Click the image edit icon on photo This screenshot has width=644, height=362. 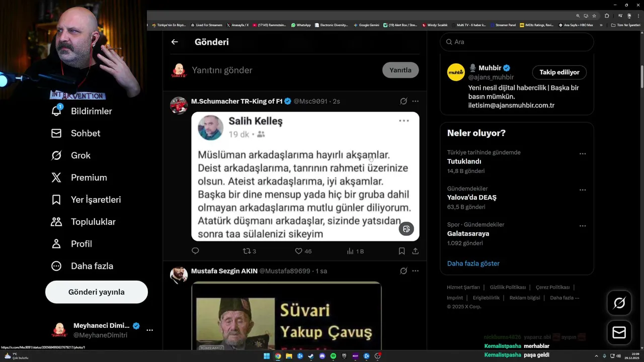pyautogui.click(x=407, y=229)
